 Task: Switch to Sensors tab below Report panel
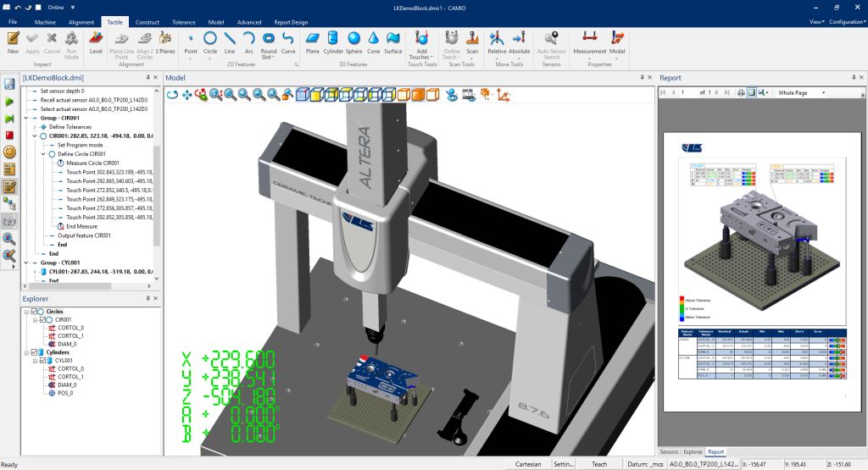point(669,451)
